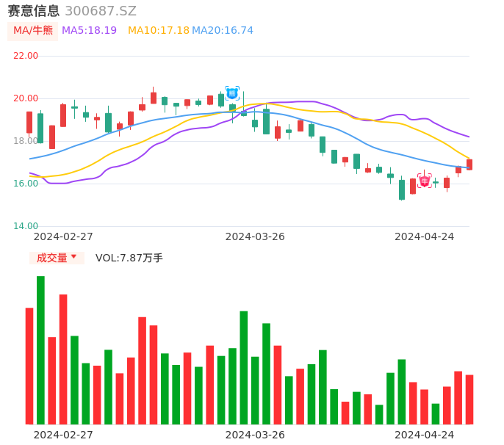Click the 2024-03-26 date under price chart
504x445 pixels.
point(255,236)
